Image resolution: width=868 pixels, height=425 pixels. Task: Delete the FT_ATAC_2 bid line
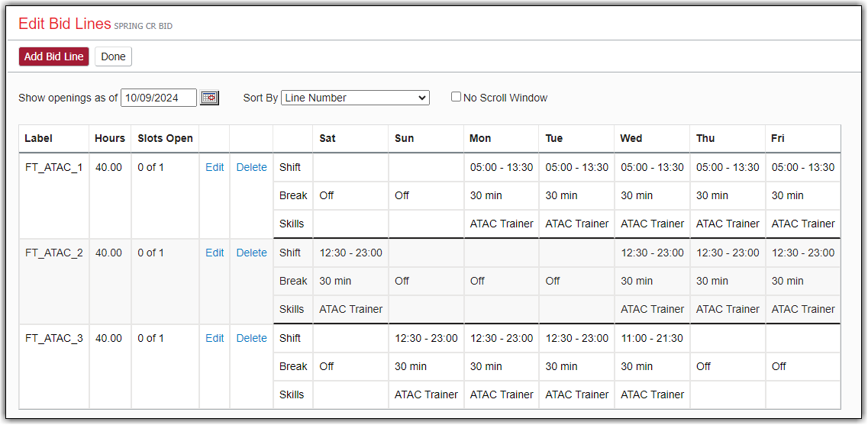coord(251,253)
